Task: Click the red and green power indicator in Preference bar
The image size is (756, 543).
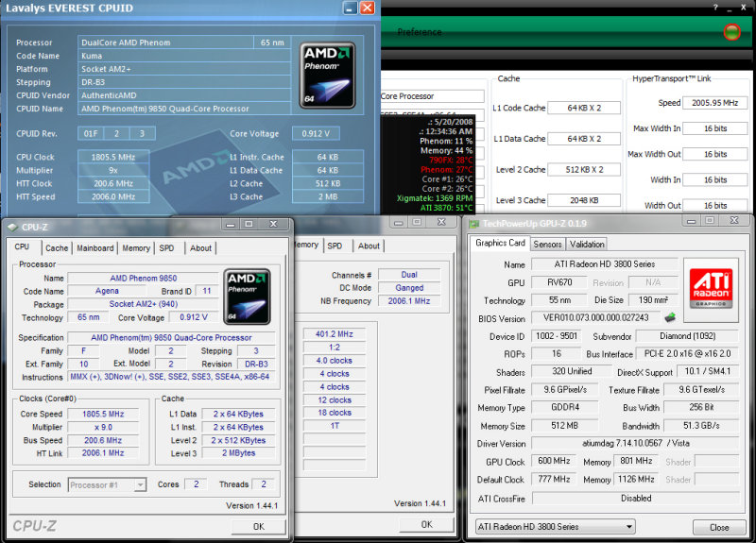Action: tap(731, 32)
